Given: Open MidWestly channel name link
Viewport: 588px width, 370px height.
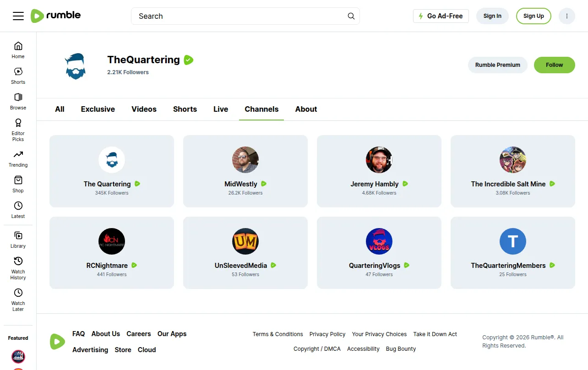Looking at the screenshot, I should (x=241, y=184).
